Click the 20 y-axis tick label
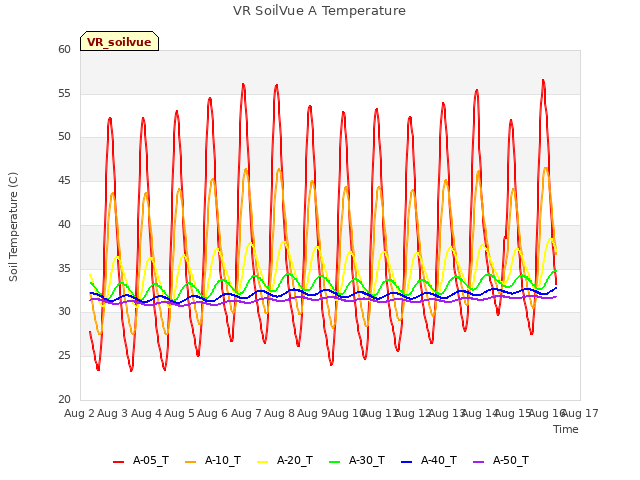This screenshot has width=640, height=480. point(64,399)
